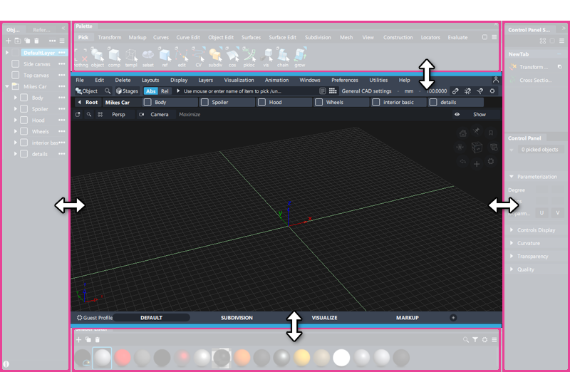Click the new folder icon in Object Lister

pos(17,41)
